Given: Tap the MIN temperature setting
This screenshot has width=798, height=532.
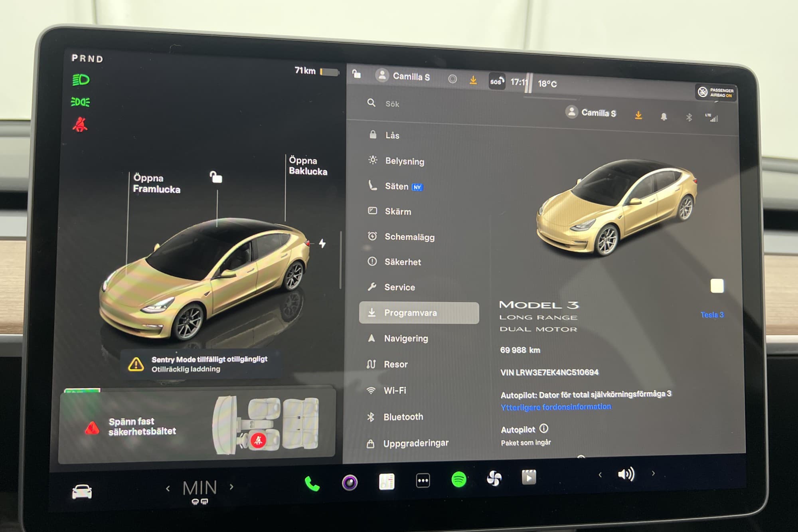Looking at the screenshot, I should pos(199,488).
